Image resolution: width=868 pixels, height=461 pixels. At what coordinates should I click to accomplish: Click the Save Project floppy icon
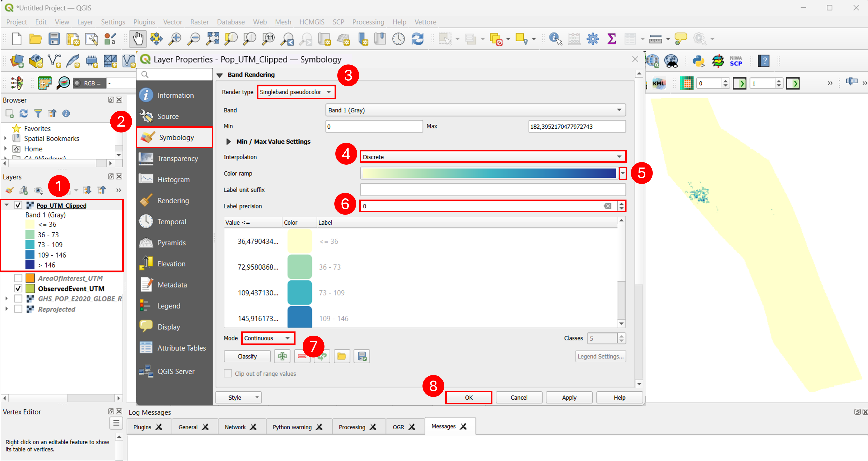54,39
